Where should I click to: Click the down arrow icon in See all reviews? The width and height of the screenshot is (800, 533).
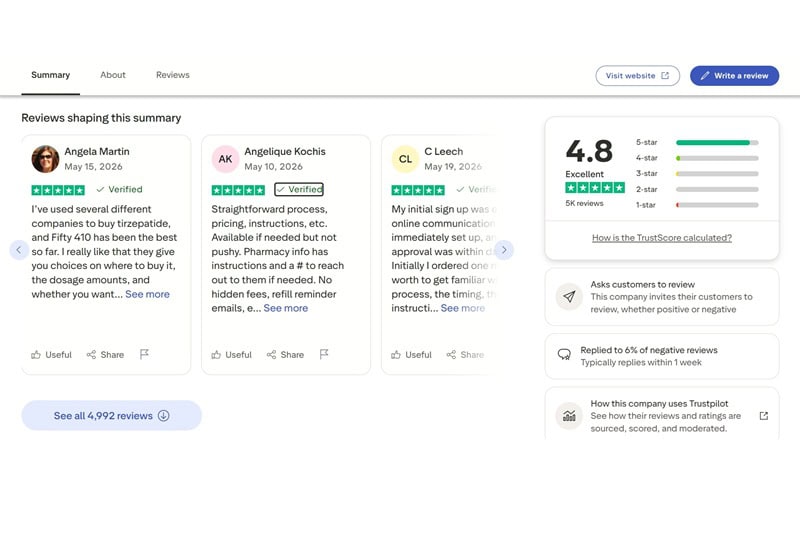[163, 416]
